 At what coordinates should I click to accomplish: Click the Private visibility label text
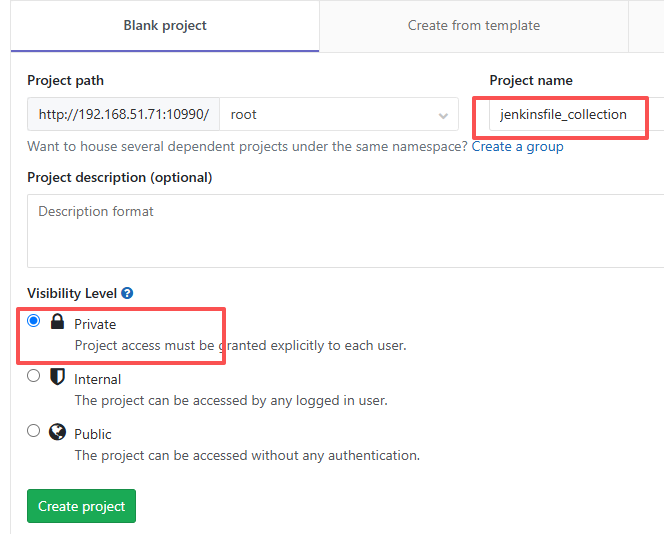click(95, 324)
